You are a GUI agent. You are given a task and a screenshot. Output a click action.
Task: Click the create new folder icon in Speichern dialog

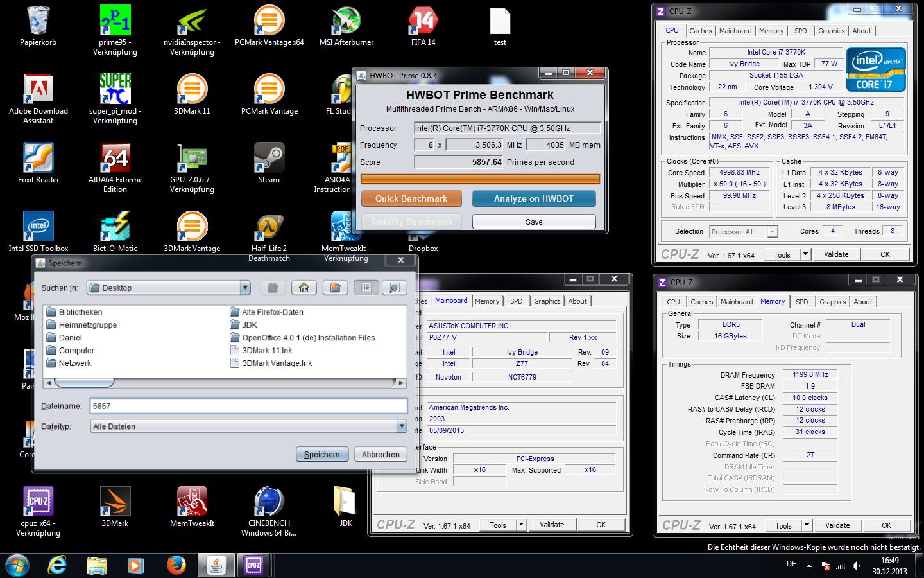pos(335,288)
